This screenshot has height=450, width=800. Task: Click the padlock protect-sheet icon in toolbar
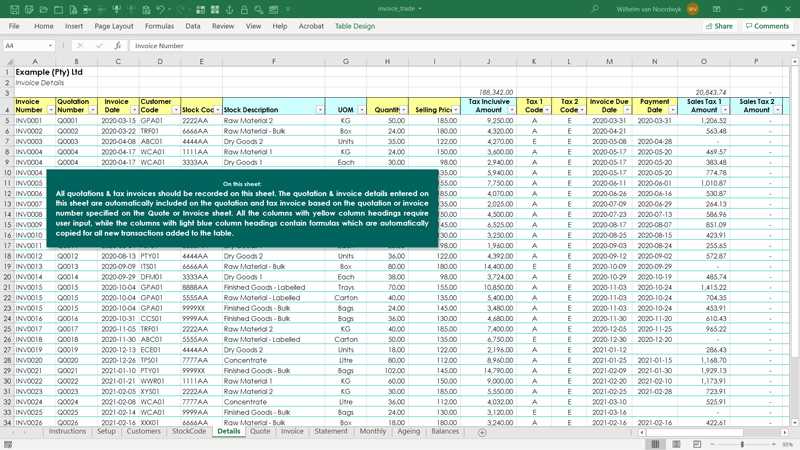[244, 10]
